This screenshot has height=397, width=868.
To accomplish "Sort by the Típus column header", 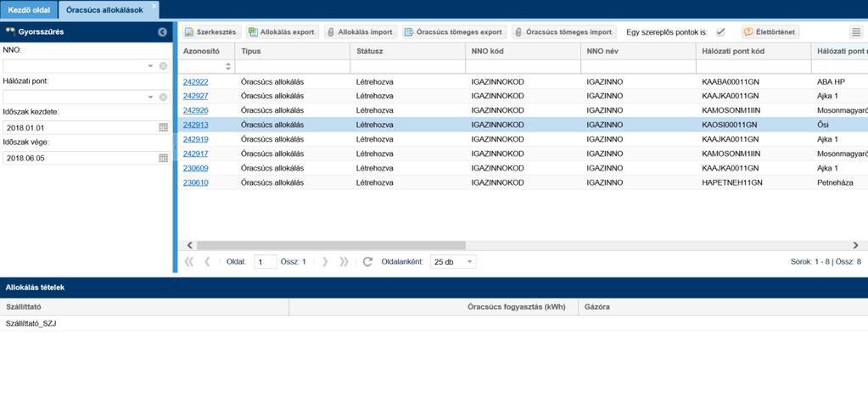I will [x=292, y=51].
